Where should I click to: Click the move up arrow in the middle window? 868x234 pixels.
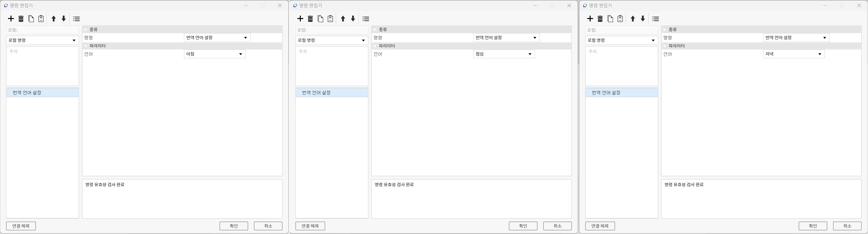click(x=343, y=19)
